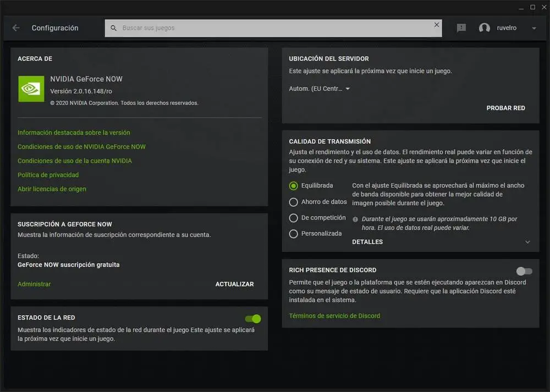Screen dimensions: 550x392
Task: Click the CALIDAD DE TRANSMISIÓN heading
Action: pos(329,141)
